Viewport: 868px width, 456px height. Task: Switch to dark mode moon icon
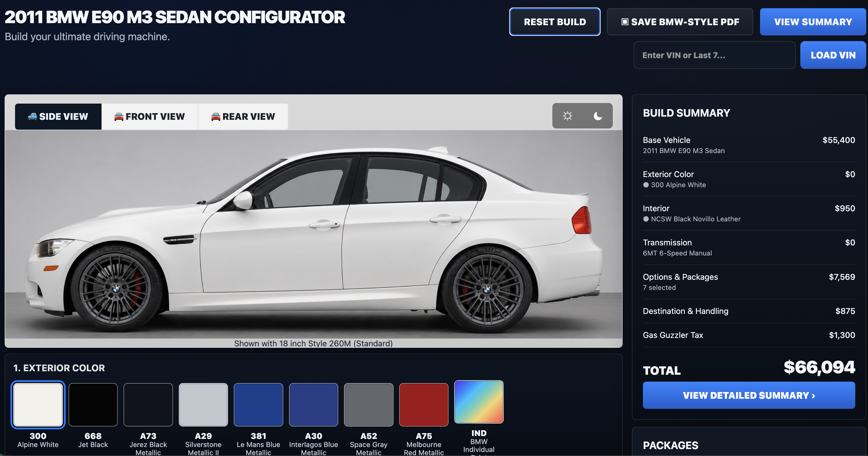pyautogui.click(x=598, y=116)
